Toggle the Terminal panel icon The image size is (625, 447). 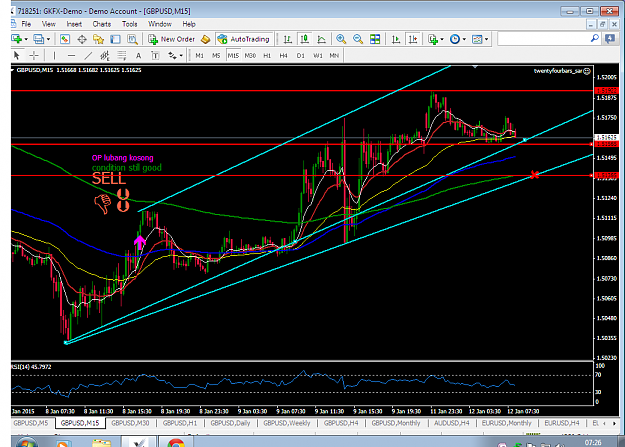115,39
